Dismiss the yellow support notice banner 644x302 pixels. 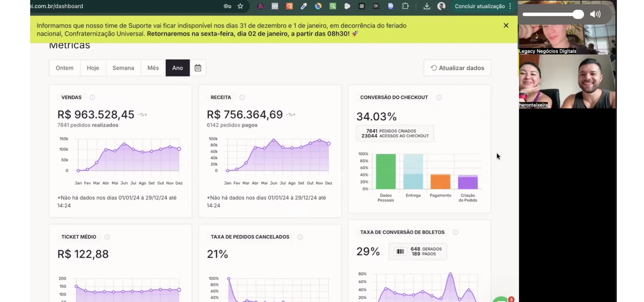coord(506,26)
